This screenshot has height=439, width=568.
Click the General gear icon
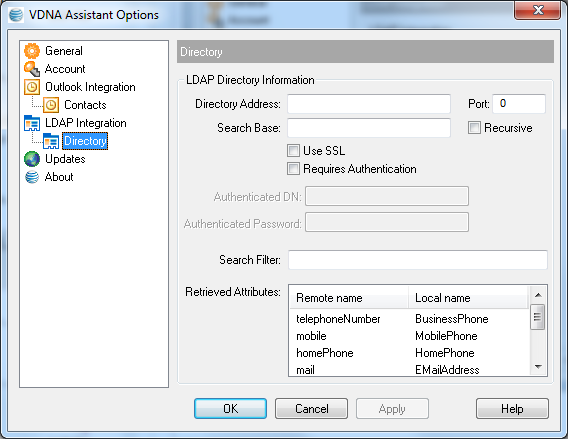pos(32,51)
